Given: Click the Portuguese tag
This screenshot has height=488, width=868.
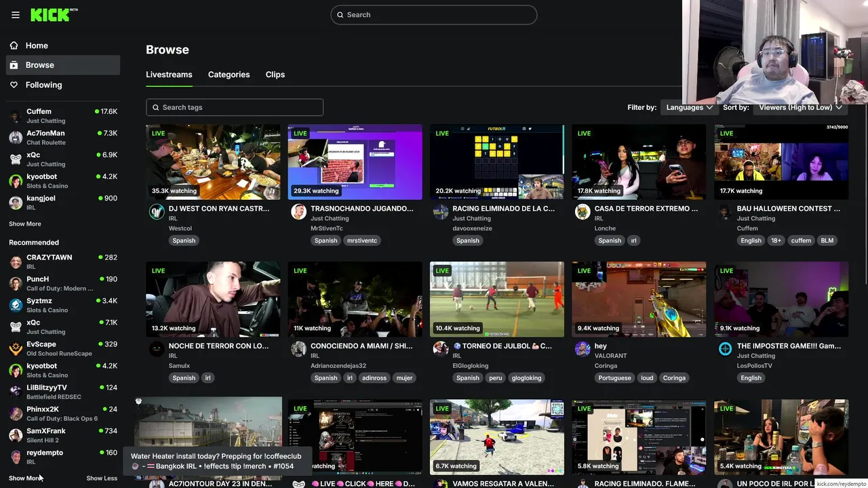Looking at the screenshot, I should coord(615,378).
